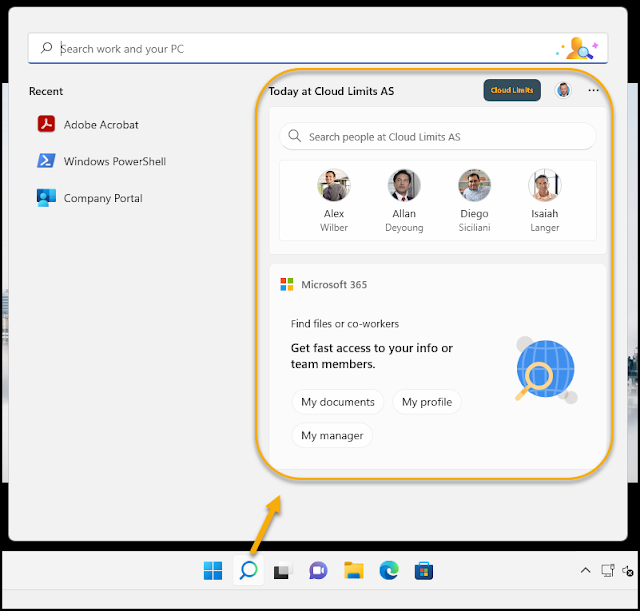Click the Find files or co-workers text
Viewport: 640px width, 611px height.
point(345,324)
